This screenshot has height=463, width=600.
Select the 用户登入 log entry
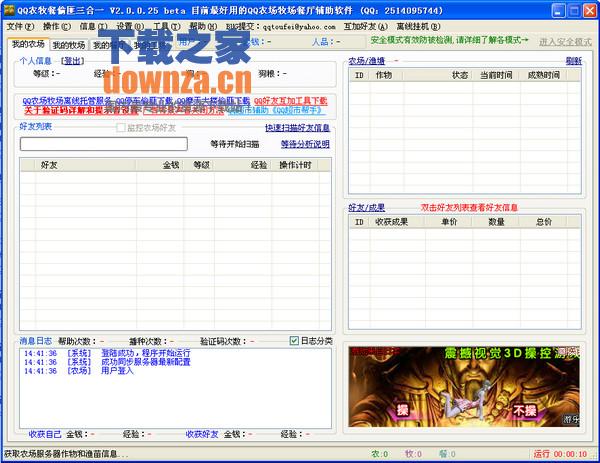pyautogui.click(x=79, y=371)
